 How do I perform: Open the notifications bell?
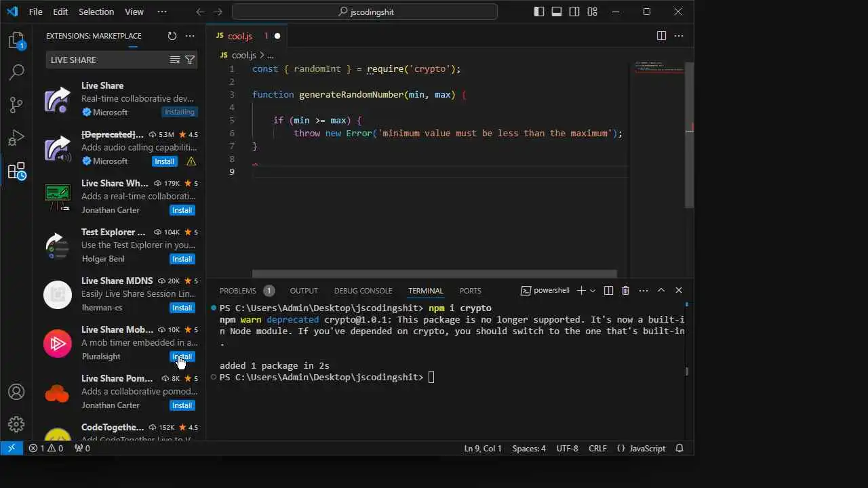tap(680, 448)
